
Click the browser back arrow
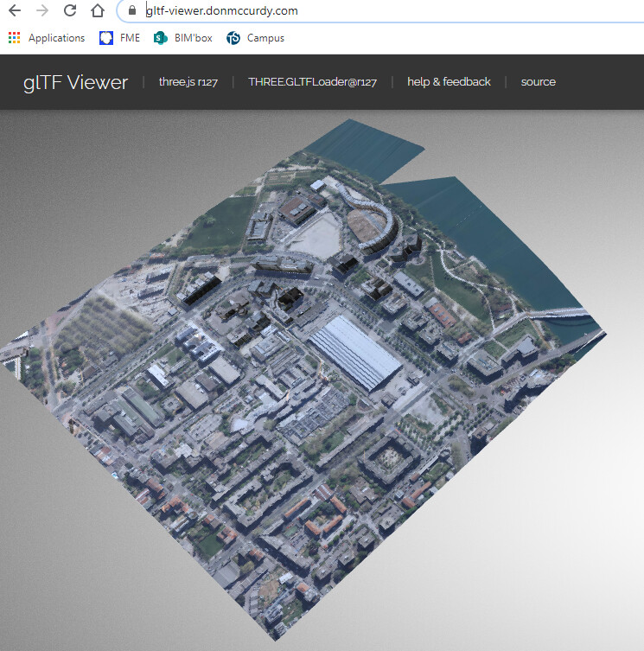[14, 11]
